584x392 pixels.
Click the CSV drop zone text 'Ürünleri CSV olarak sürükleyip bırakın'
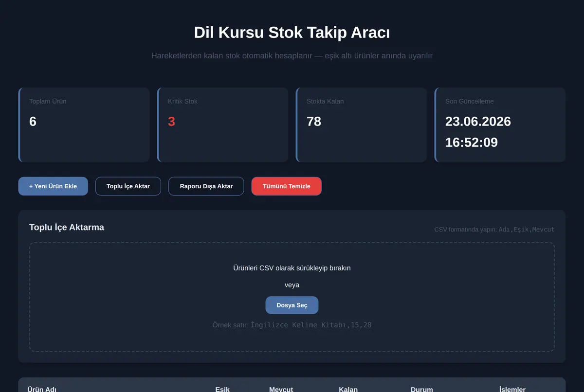pyautogui.click(x=292, y=268)
